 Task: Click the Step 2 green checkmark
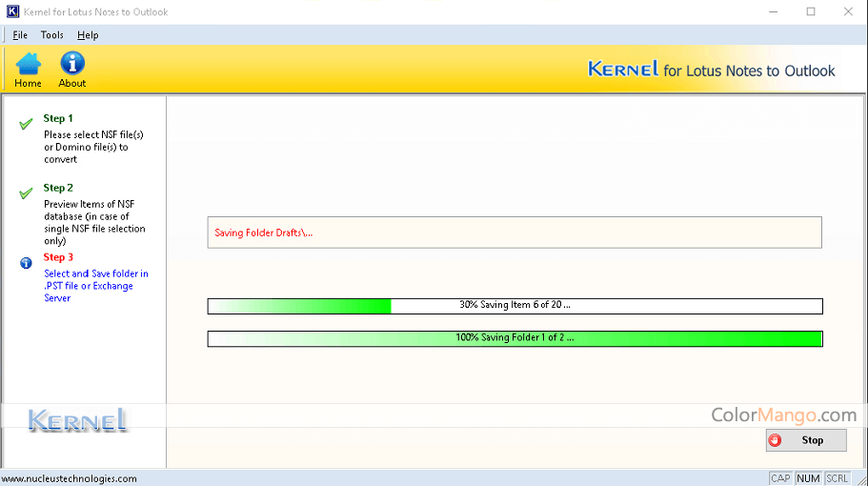26,193
